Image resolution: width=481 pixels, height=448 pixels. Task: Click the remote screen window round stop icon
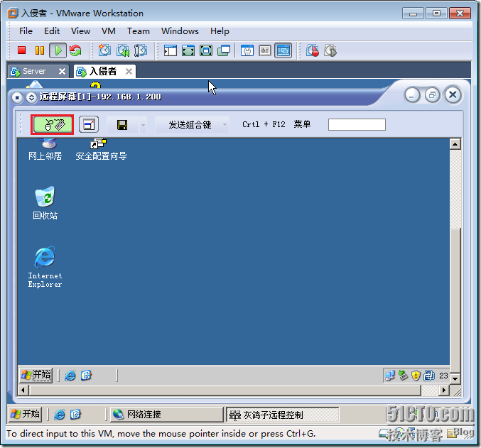(17, 97)
